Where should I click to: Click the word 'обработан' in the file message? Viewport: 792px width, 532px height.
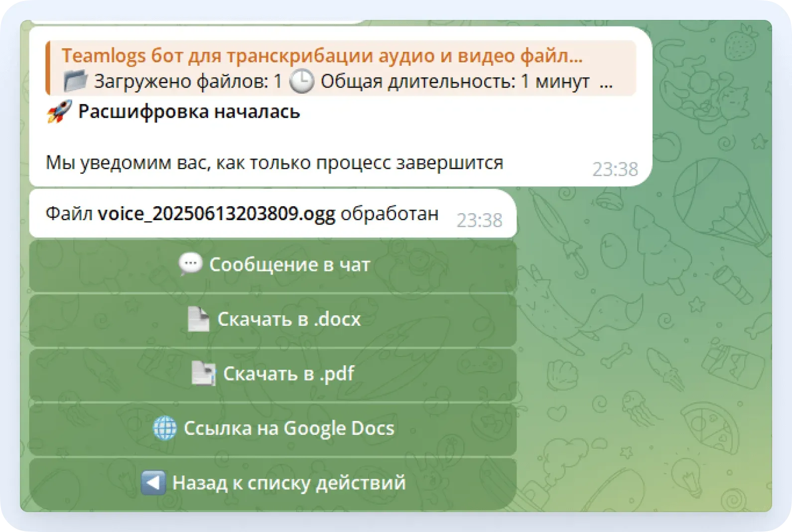[390, 214]
